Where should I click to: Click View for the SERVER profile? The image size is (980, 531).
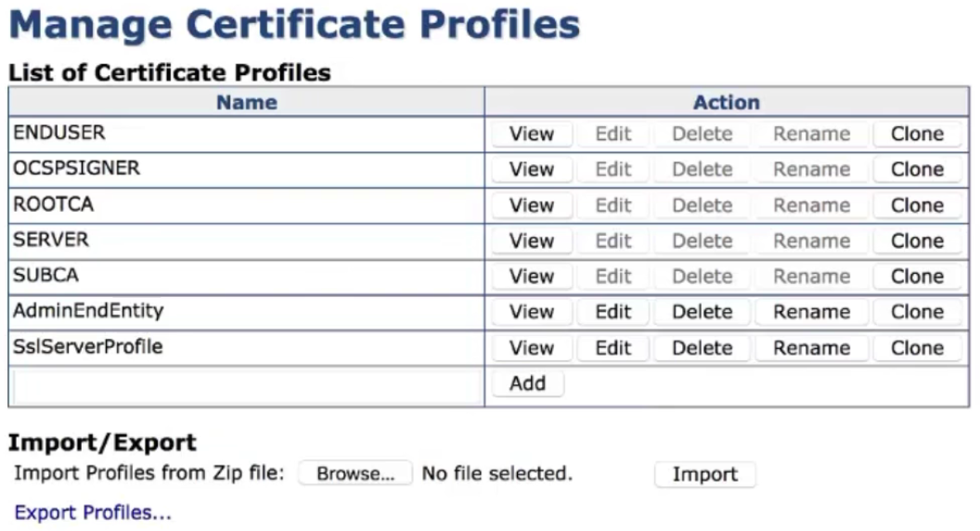[x=532, y=240]
